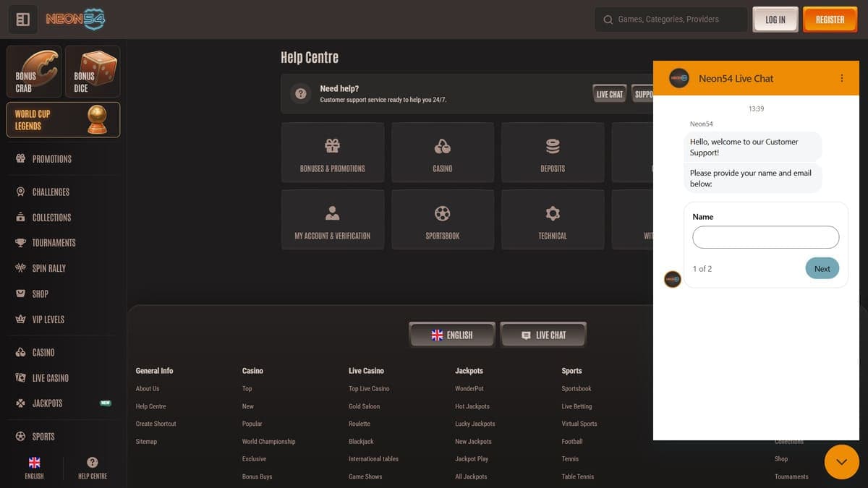868x488 pixels.
Task: Open the English language selector in footer
Action: click(x=452, y=335)
